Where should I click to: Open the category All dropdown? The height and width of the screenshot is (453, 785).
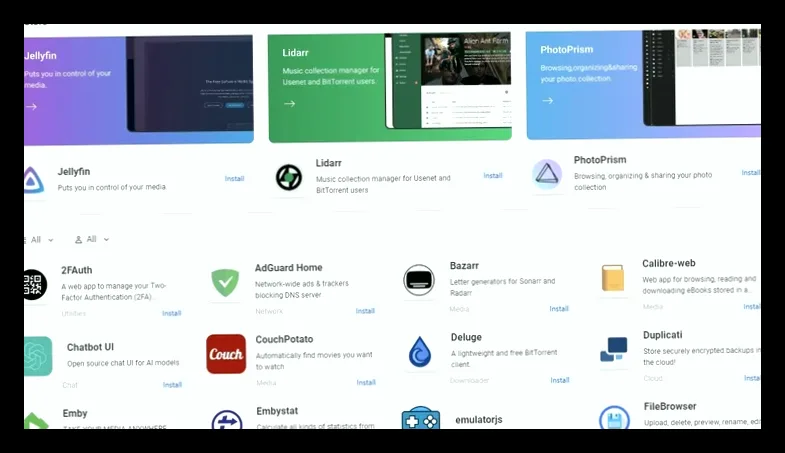click(39, 240)
